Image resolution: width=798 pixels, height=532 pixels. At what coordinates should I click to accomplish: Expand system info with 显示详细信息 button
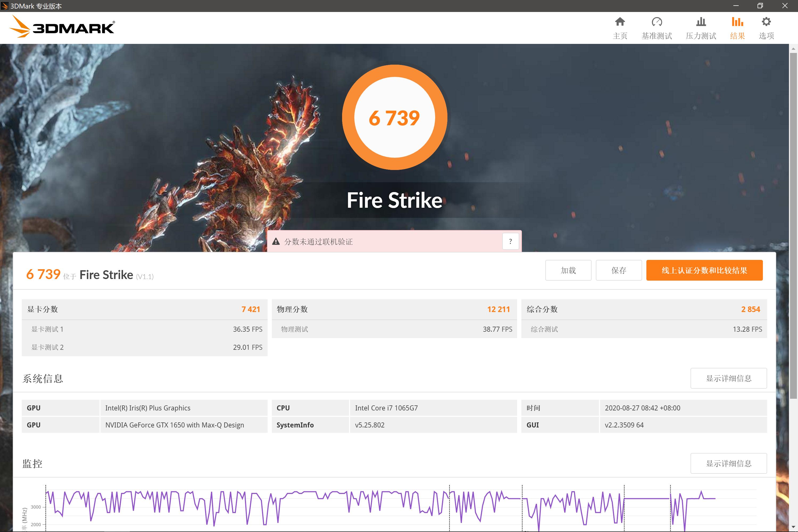click(x=729, y=378)
